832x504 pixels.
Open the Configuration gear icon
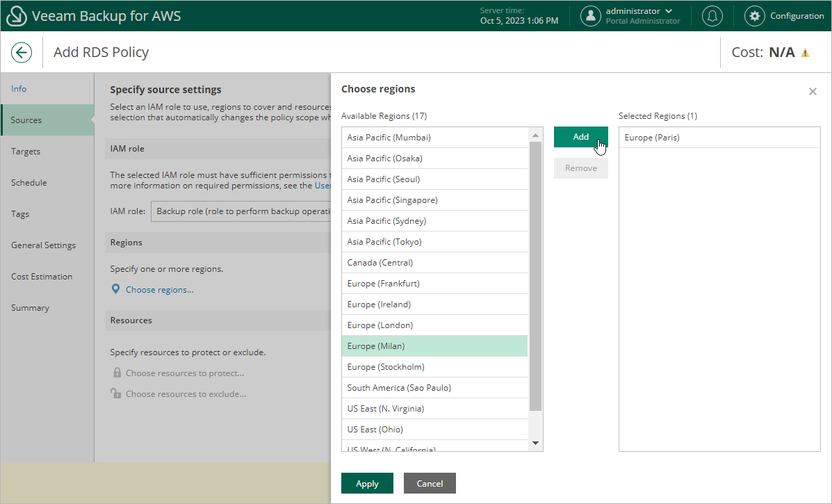point(755,16)
